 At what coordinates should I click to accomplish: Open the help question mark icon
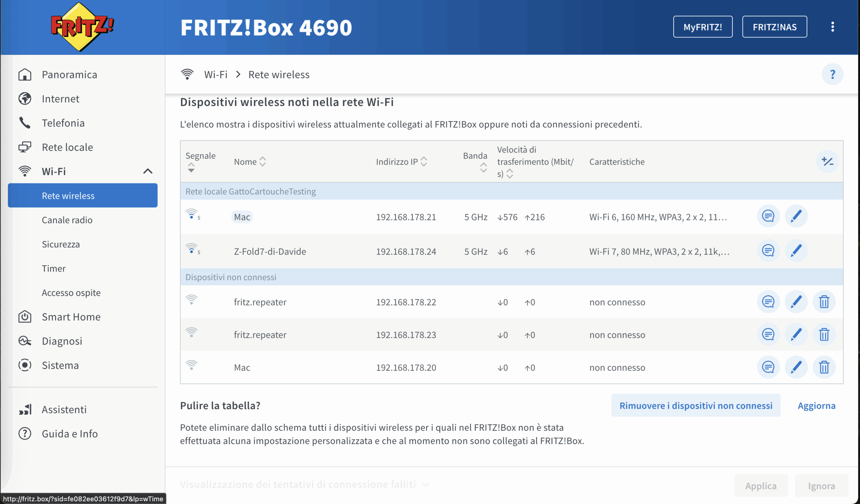pos(832,74)
